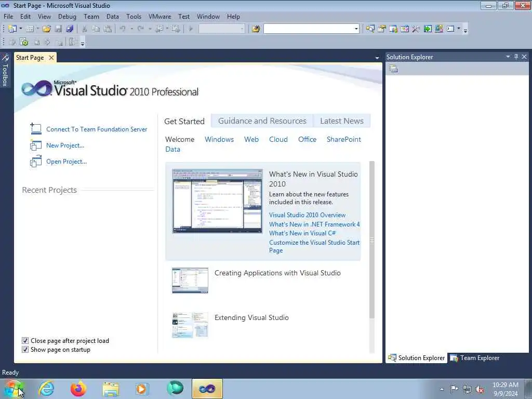The width and height of the screenshot is (532, 399).
Task: Switch to the Team Explorer bottom tab
Action: [x=475, y=357]
